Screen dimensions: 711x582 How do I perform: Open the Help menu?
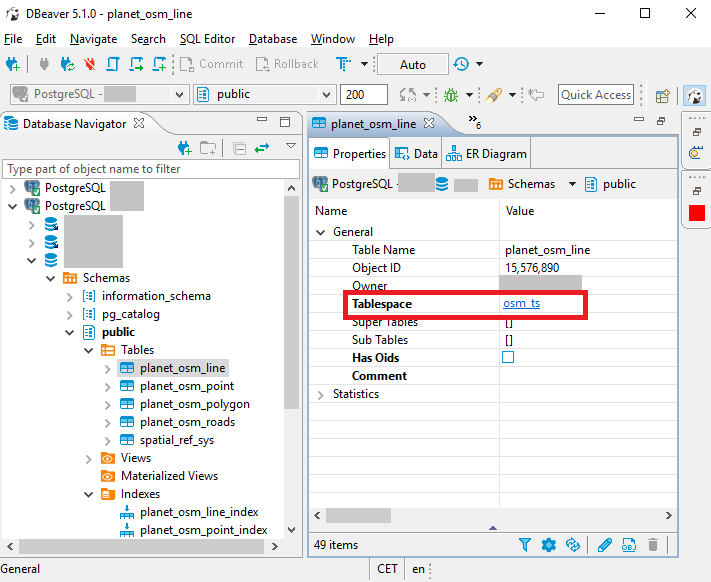coord(381,39)
